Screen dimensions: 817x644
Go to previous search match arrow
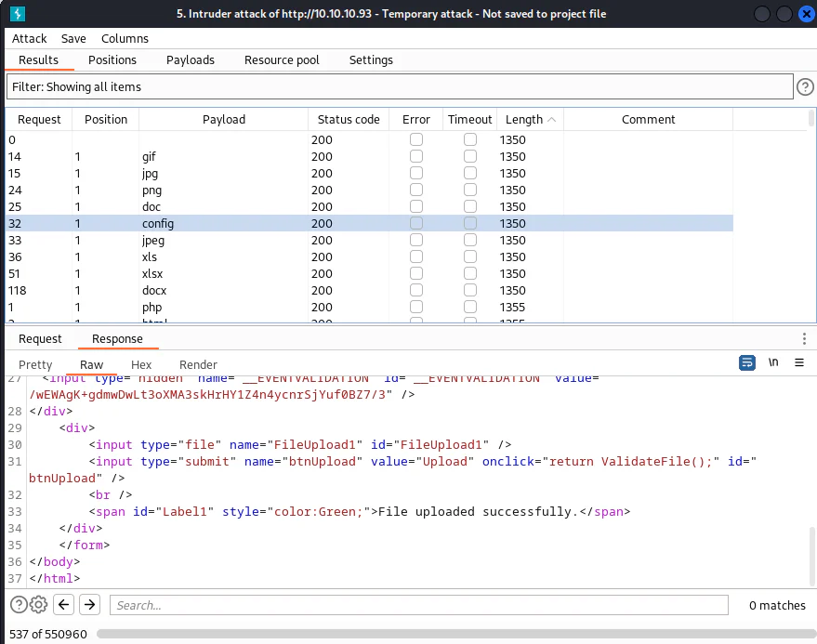[x=63, y=604]
